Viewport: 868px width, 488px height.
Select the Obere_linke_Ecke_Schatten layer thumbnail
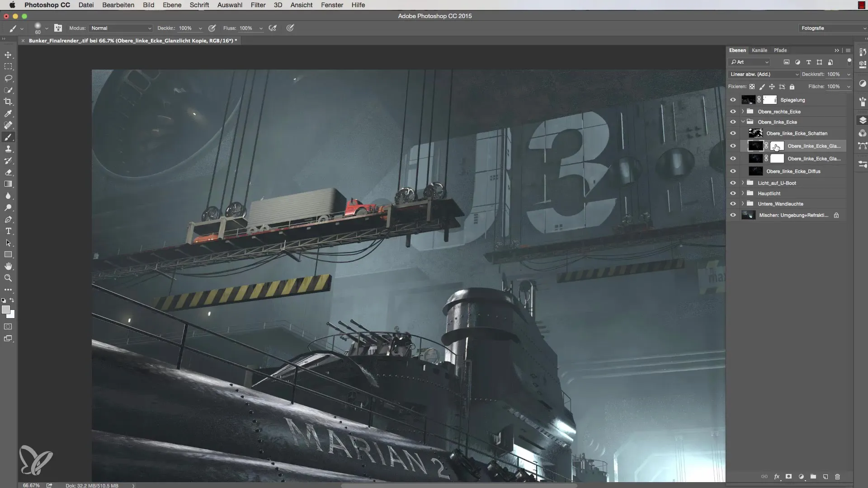(x=755, y=133)
